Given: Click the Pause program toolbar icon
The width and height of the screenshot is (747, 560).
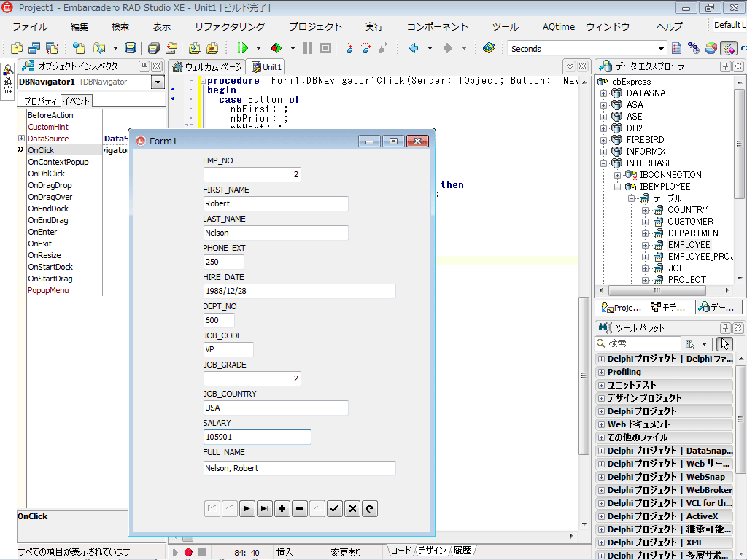Looking at the screenshot, I should (x=308, y=48).
